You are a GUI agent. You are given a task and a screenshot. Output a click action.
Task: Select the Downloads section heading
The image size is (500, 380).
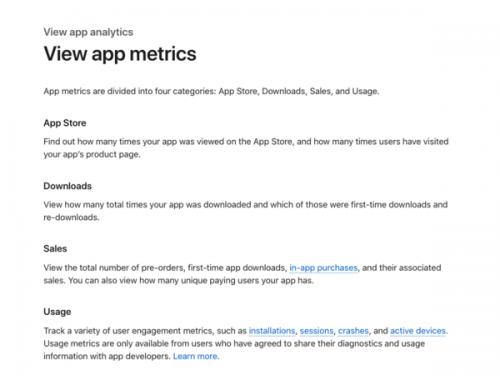(67, 186)
